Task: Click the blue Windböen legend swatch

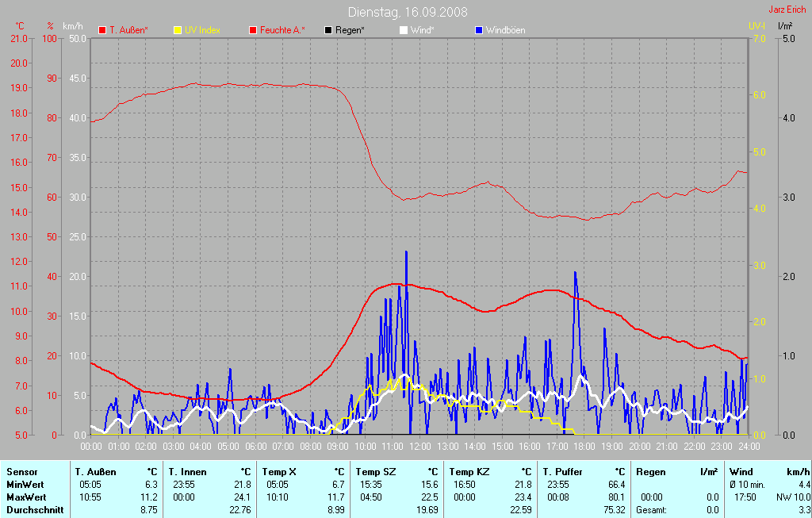Action: tap(478, 30)
